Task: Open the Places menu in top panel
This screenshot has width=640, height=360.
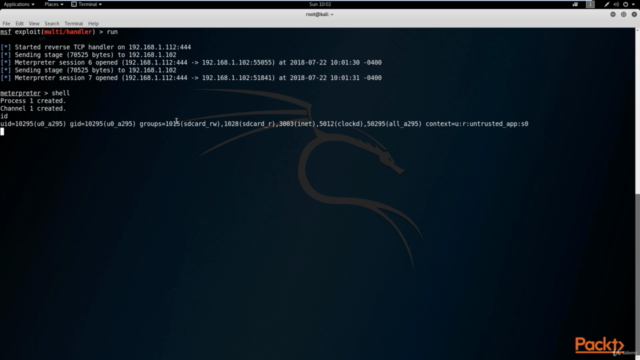Action: [53, 4]
